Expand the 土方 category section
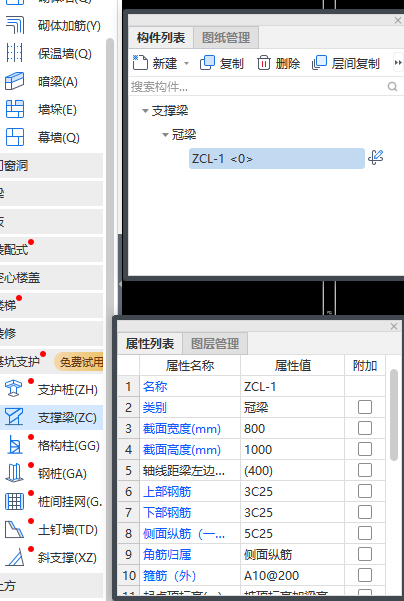Screen dimensions: 404x601 [x=51, y=586]
